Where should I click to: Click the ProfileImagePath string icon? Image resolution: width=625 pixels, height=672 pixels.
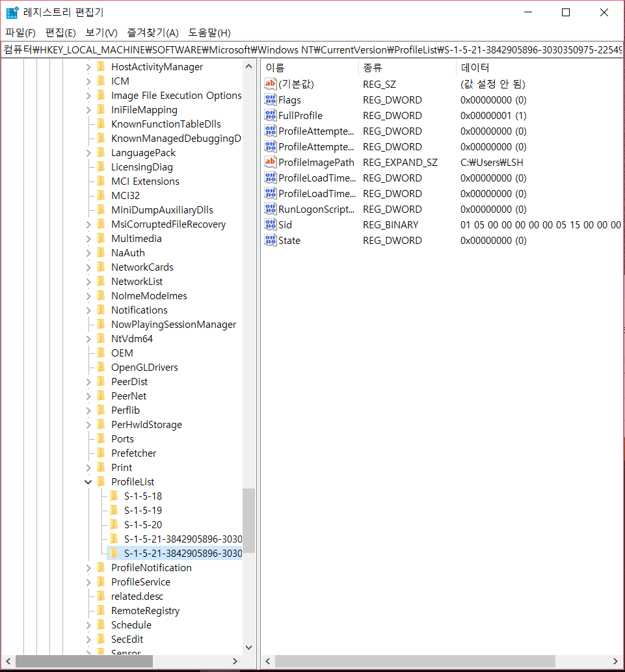tap(271, 163)
